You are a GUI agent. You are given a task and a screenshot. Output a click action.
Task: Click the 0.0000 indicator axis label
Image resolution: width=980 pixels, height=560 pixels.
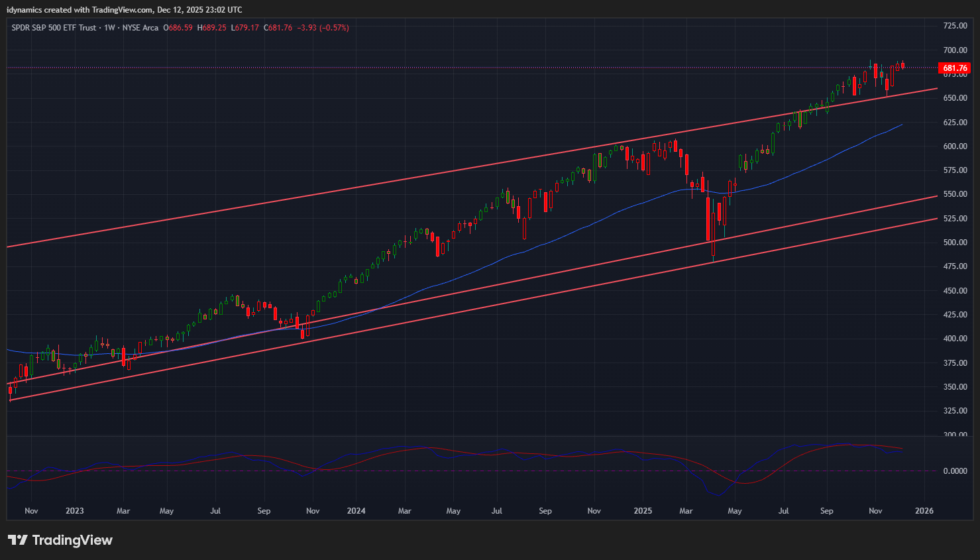(x=955, y=471)
